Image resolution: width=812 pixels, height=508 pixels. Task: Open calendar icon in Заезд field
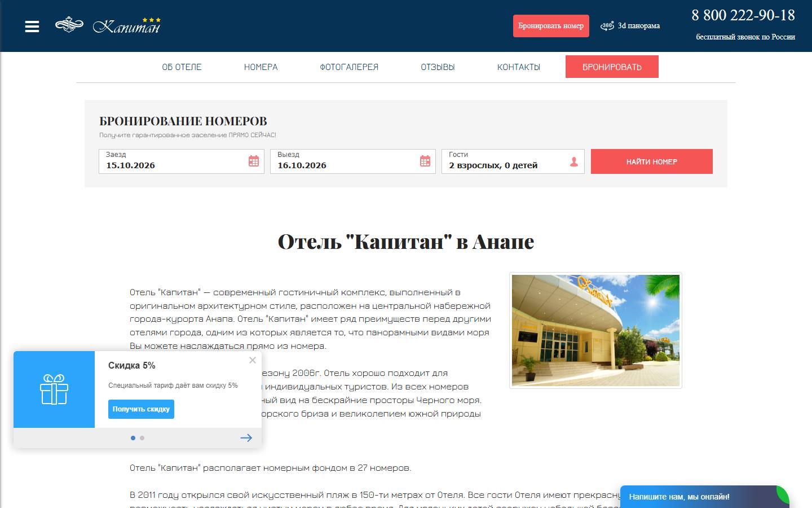254,161
